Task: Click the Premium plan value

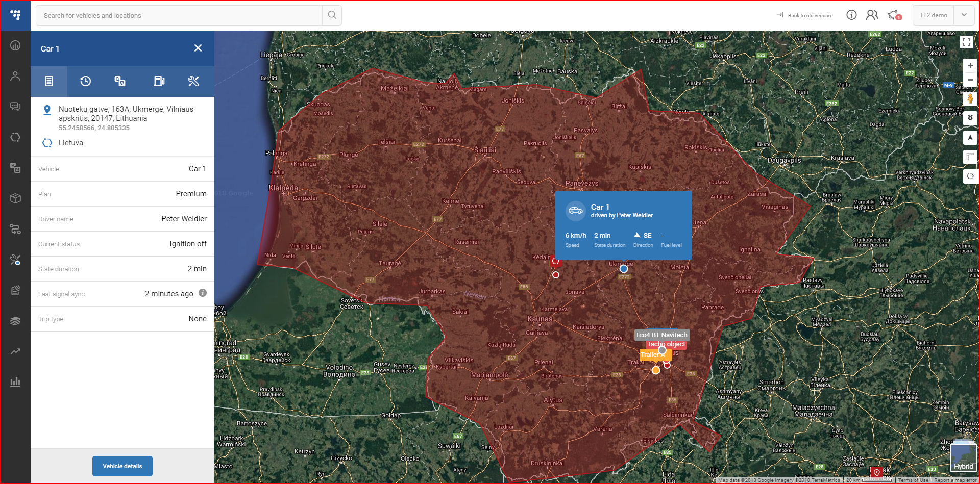Action: (191, 194)
